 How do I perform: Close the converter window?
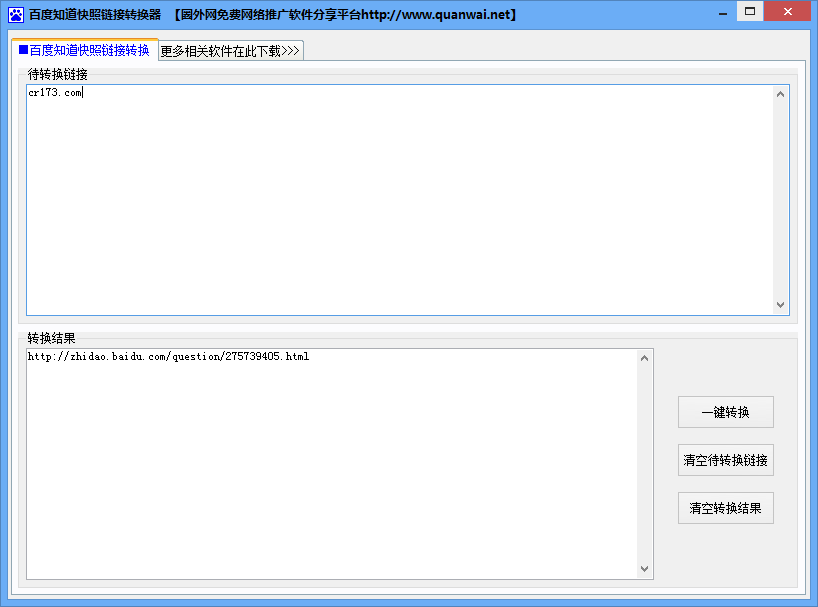tap(788, 11)
